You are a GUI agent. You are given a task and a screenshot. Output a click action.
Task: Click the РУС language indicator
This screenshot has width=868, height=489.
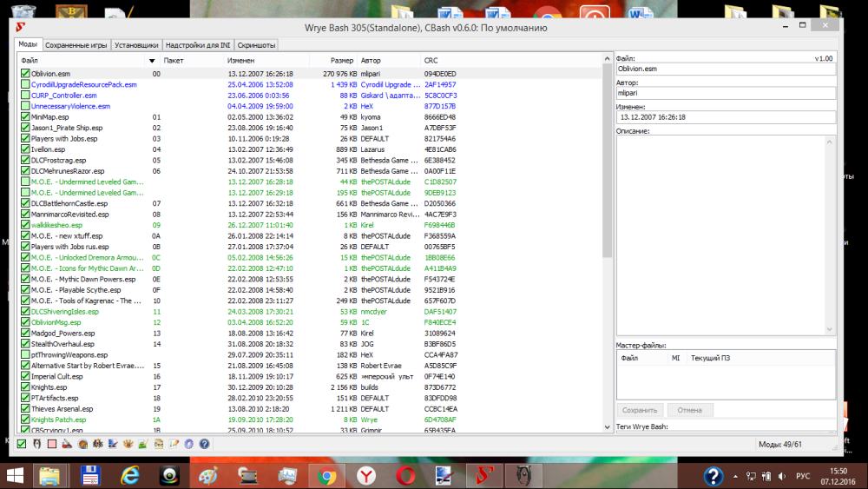tap(803, 476)
